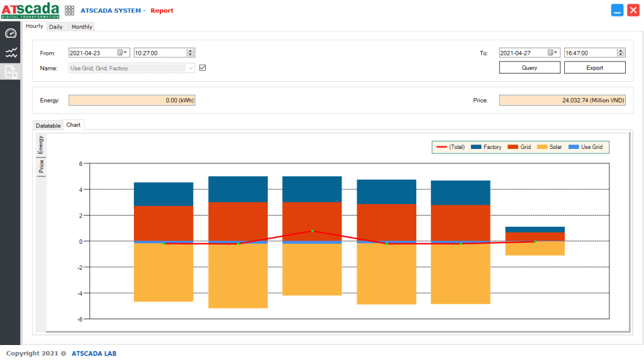Screen dimensions: 644x362
Task: Click the minimize-style blue window icon
Action: [617, 9]
